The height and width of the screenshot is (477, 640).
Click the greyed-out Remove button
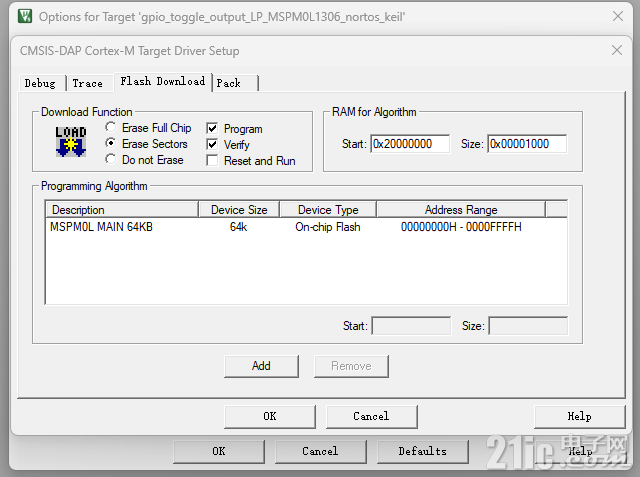click(351, 366)
